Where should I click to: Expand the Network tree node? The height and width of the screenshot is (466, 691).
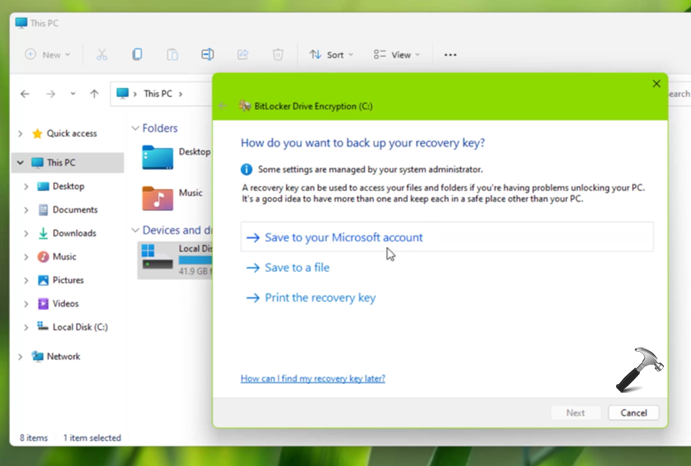coord(20,356)
